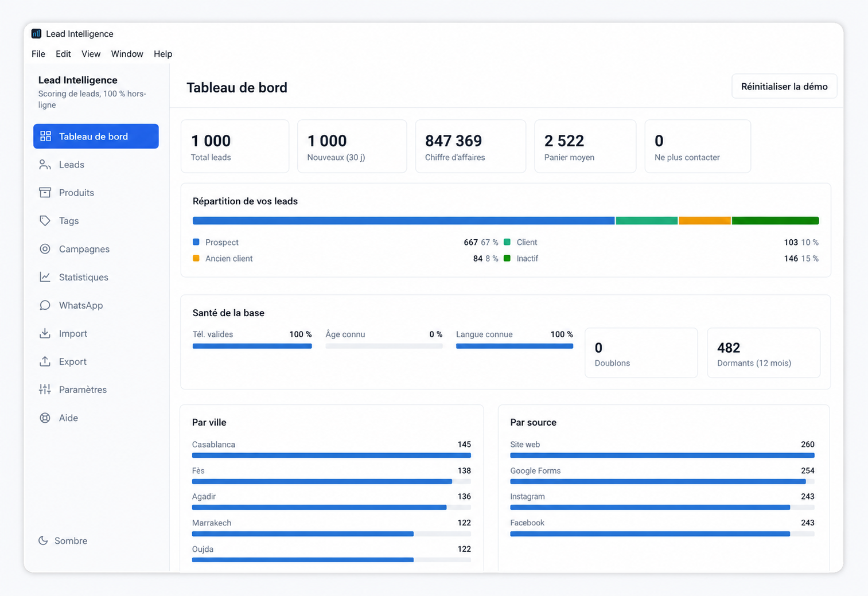868x596 pixels.
Task: Select the Tags label icon
Action: pos(45,221)
